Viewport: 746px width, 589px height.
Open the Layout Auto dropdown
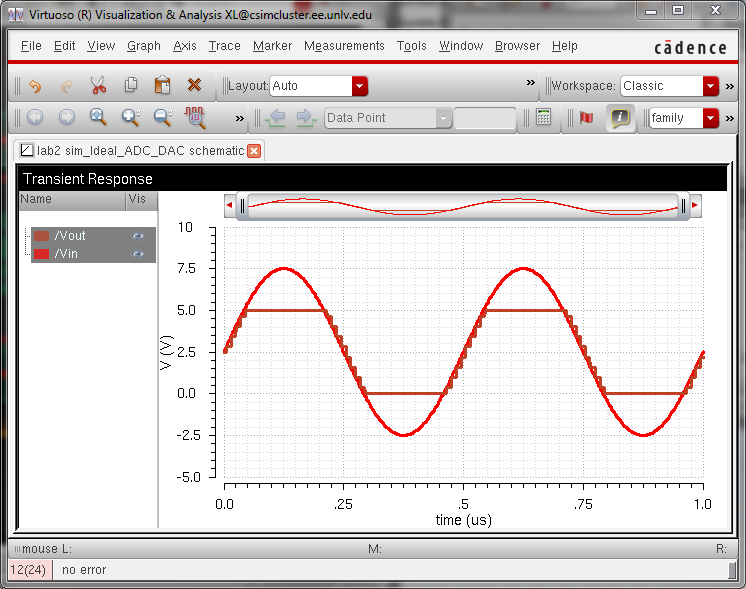tap(359, 86)
